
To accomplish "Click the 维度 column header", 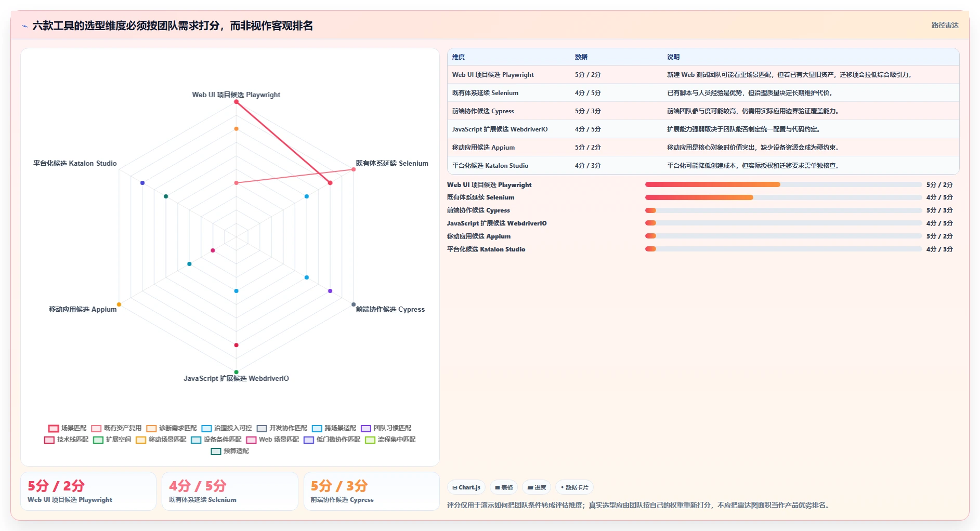I will (x=459, y=57).
